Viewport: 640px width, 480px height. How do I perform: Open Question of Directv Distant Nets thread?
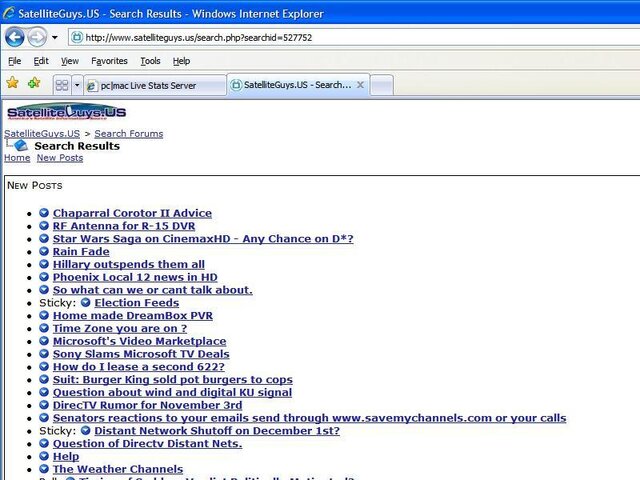[x=147, y=444]
